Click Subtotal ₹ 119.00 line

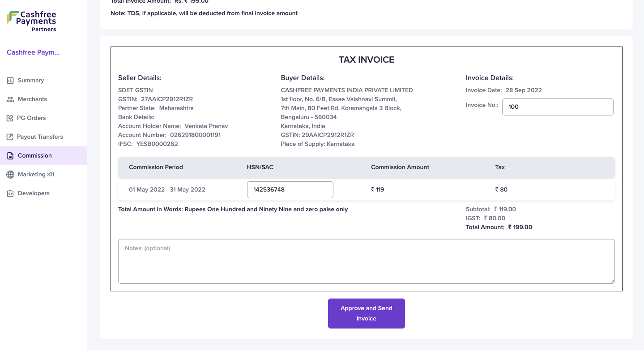tap(491, 209)
